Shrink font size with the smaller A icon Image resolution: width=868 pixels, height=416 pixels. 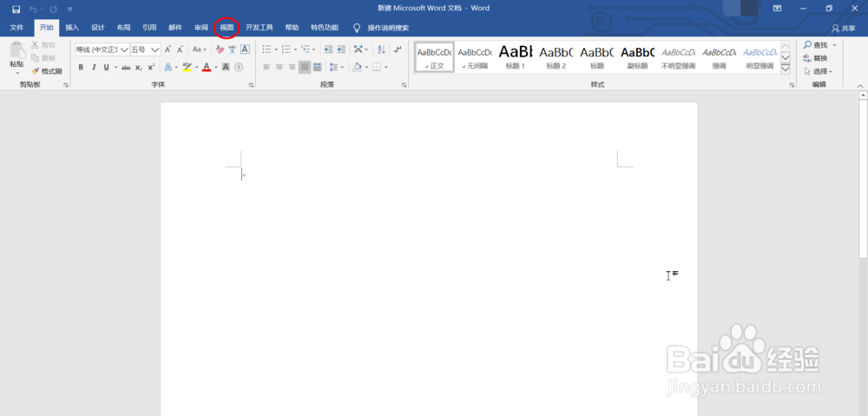pos(180,50)
